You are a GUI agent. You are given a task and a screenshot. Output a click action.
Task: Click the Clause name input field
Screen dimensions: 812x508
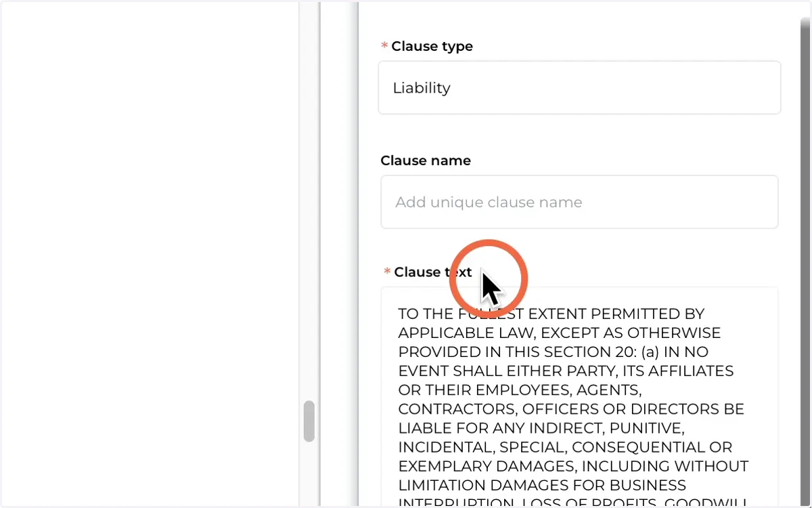(x=579, y=202)
